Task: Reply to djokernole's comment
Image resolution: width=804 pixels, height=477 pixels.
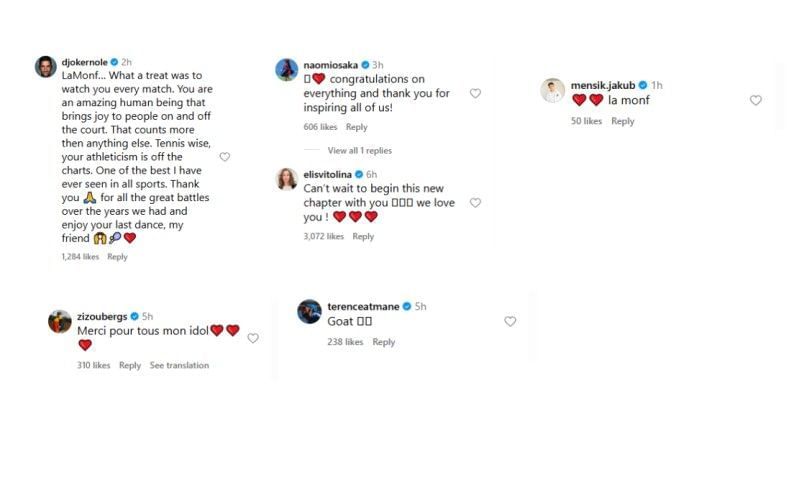Action: (x=117, y=257)
